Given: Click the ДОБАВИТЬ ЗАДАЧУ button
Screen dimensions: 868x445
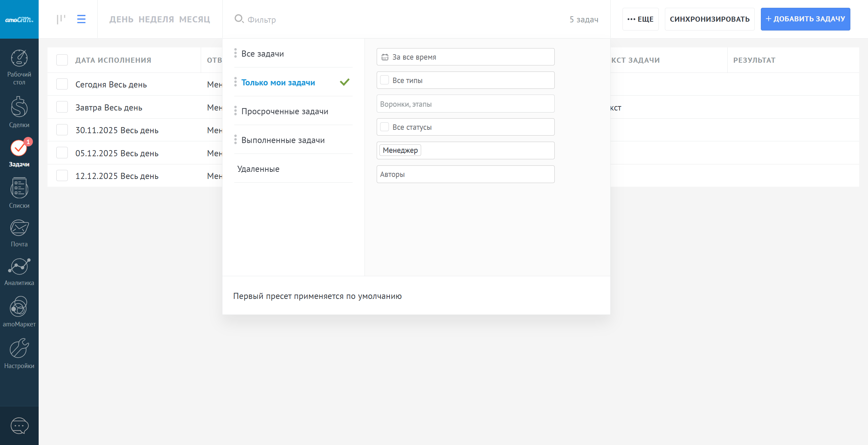Looking at the screenshot, I should coord(805,19).
